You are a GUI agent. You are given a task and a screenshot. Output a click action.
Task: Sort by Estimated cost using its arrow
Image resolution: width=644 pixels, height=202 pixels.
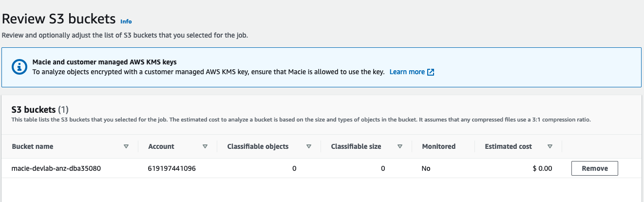(x=550, y=146)
